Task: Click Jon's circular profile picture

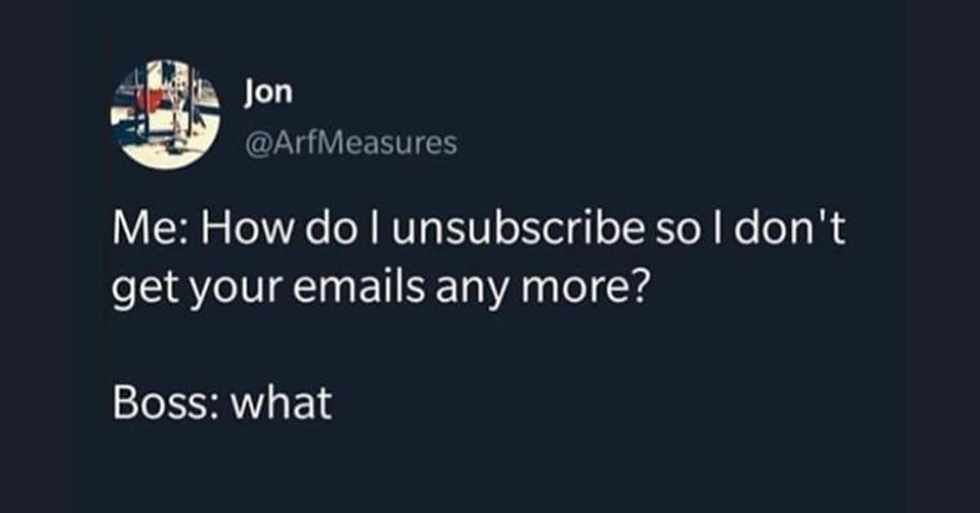Action: point(165,114)
